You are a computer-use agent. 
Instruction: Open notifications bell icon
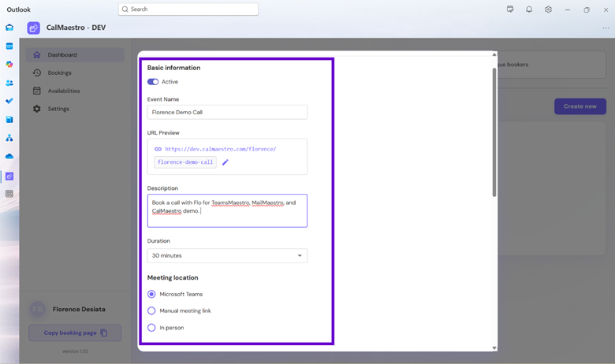tap(529, 9)
